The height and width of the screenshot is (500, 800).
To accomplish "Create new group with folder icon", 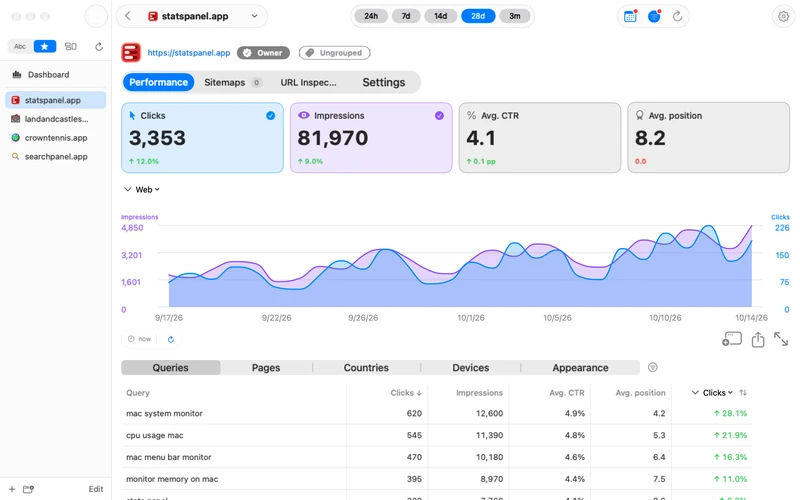I will click(x=28, y=489).
